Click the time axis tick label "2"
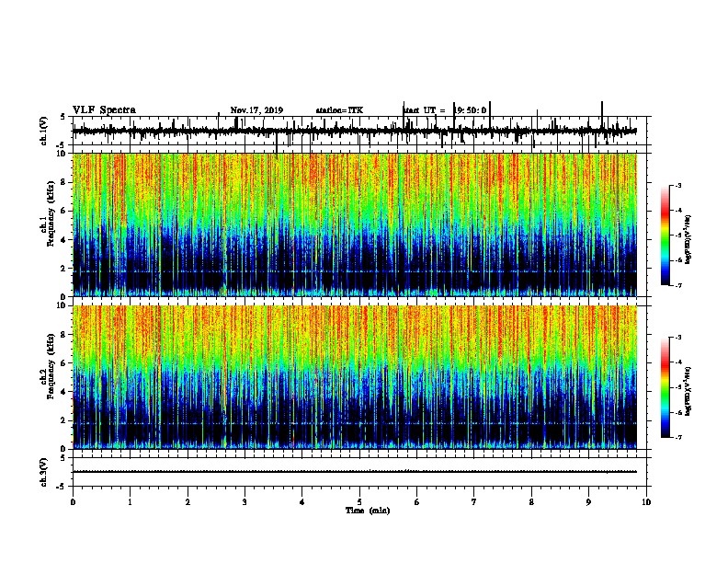Image resolution: width=728 pixels, height=563 pixels. [x=188, y=502]
